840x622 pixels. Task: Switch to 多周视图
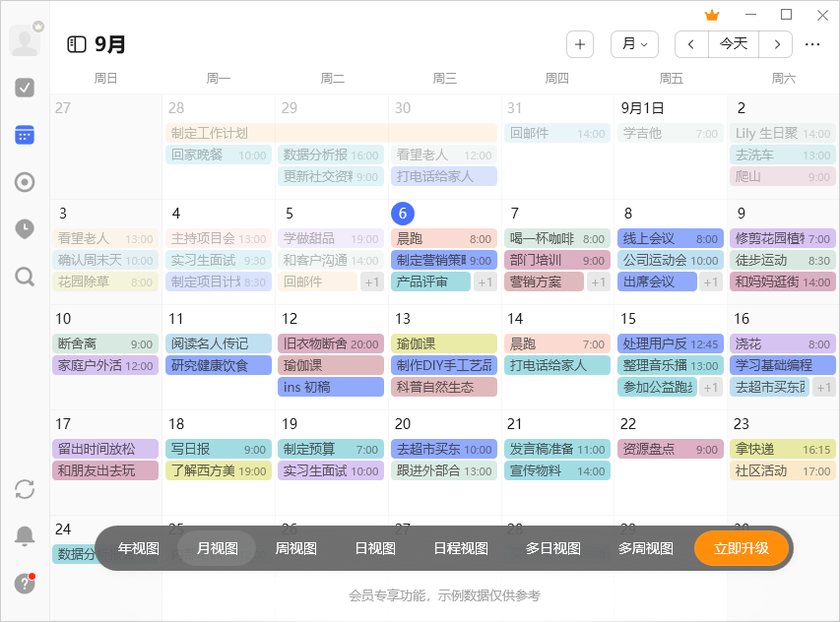click(646, 548)
